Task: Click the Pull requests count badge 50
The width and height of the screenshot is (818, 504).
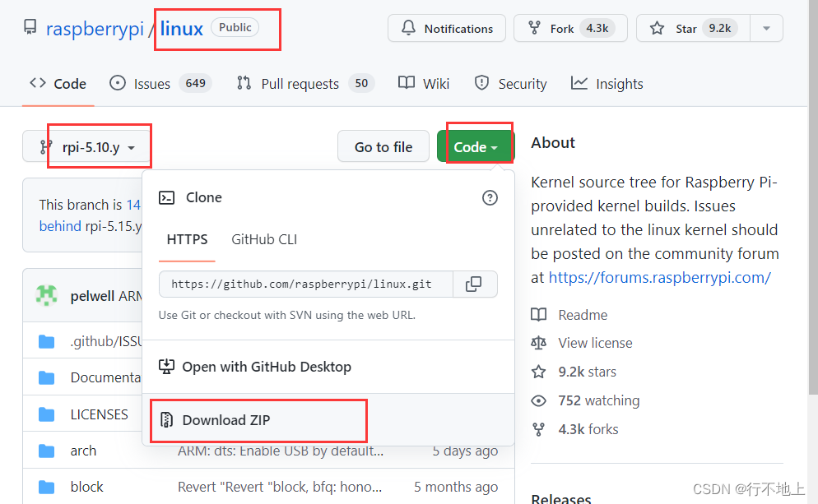Action: 361,83
